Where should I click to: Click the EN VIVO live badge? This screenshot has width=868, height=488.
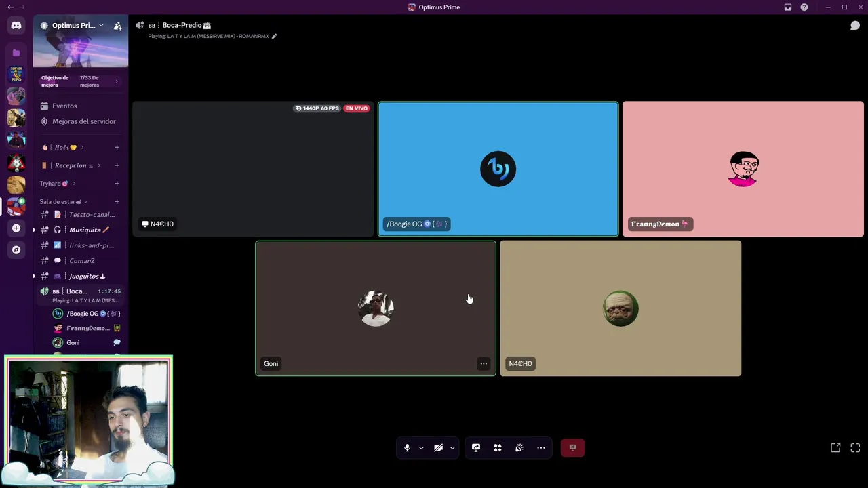pos(356,108)
